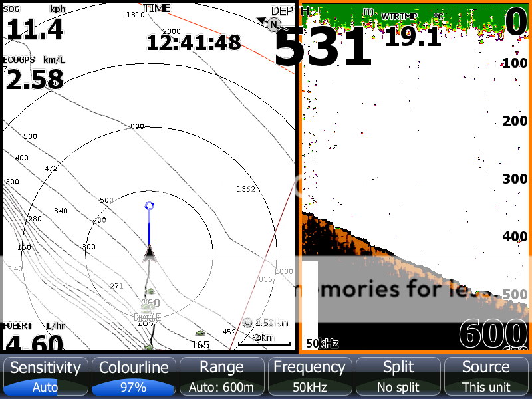This screenshot has width=532, height=399.
Task: Toggle Sensitivity Auto setting
Action: [45, 376]
